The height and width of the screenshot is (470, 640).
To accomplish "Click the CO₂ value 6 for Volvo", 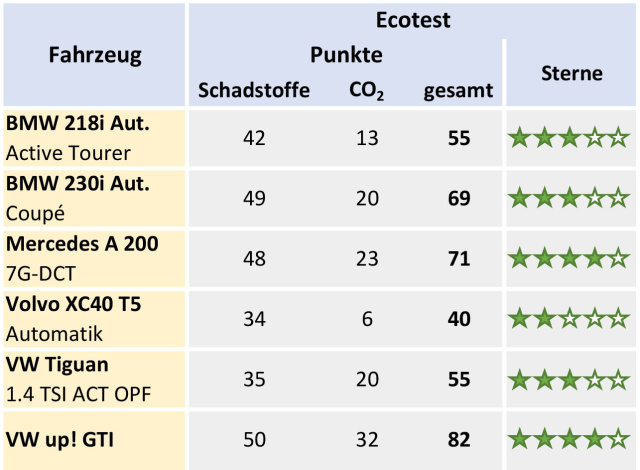I will (x=367, y=319).
